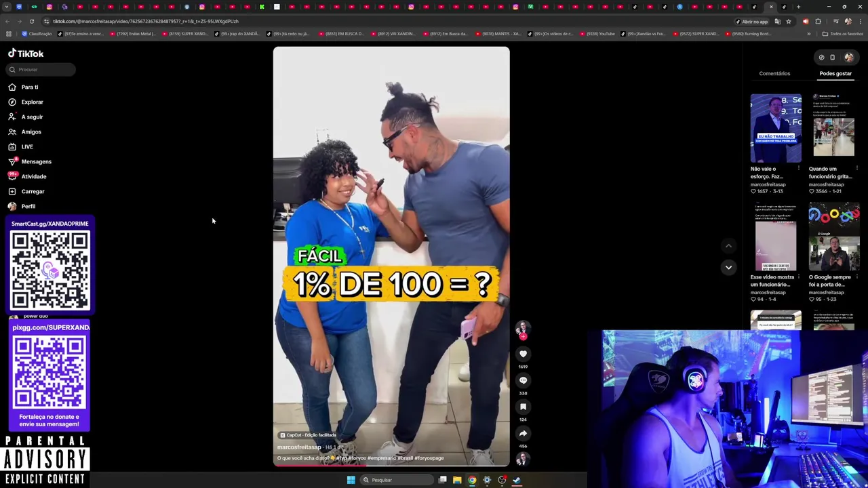Open the Task View taskbar icon

coord(442,480)
